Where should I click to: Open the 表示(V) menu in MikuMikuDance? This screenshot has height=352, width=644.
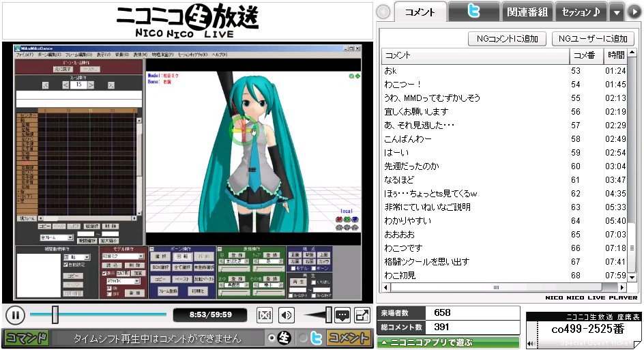tap(104, 55)
